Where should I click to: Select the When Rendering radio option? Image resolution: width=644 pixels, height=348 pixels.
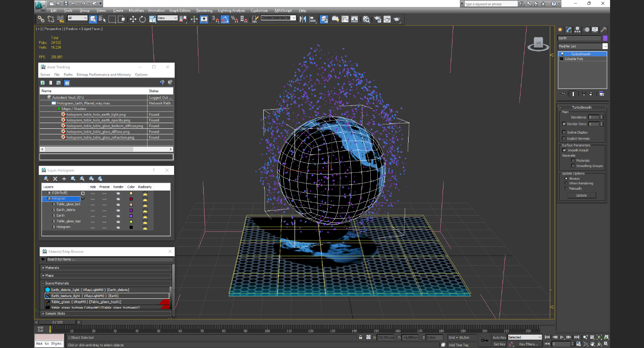tap(566, 183)
